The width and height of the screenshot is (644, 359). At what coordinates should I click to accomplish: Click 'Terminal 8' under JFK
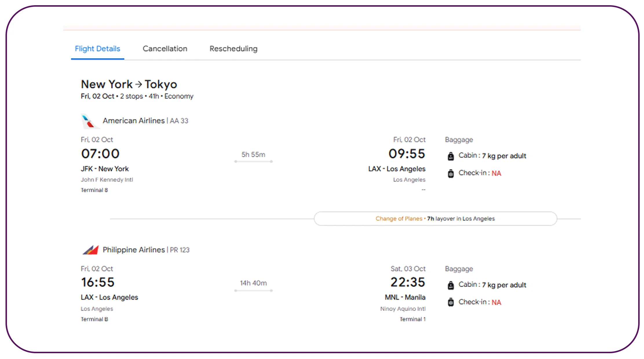tap(94, 190)
